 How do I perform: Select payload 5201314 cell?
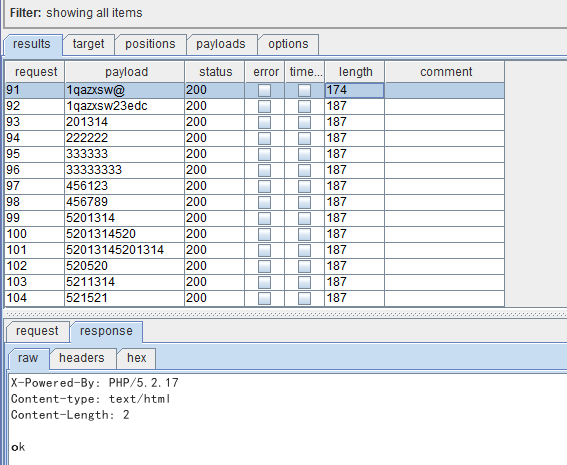(x=125, y=218)
